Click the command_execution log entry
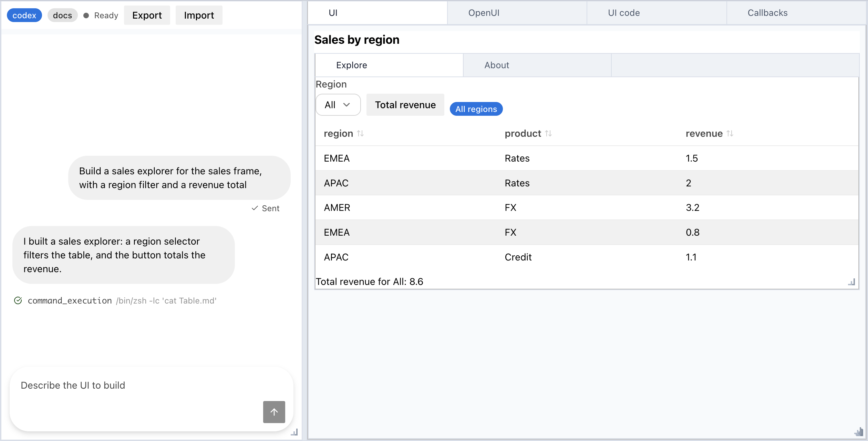The image size is (868, 441). pyautogui.click(x=115, y=300)
